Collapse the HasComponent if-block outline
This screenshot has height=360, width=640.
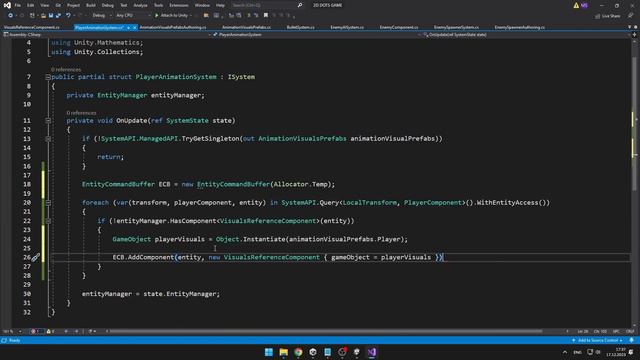pyautogui.click(x=48, y=221)
